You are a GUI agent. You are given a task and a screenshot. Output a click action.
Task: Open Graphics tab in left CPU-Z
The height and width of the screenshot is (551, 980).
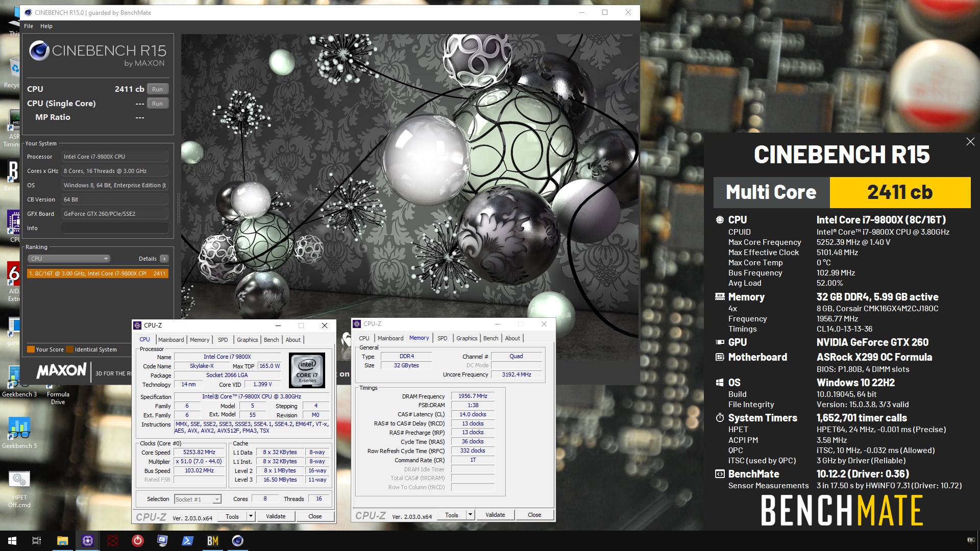point(248,340)
